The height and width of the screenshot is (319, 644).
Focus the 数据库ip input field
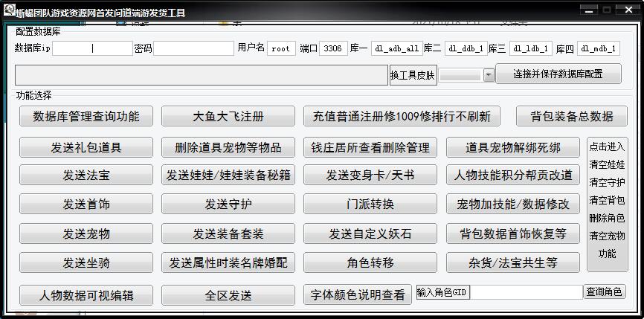click(92, 48)
